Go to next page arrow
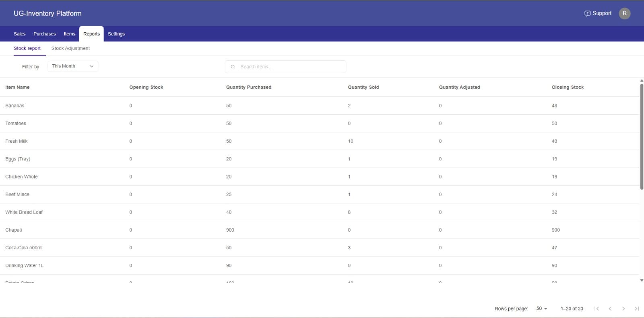Screen dimensions: 644x318 pyautogui.click(x=623, y=309)
